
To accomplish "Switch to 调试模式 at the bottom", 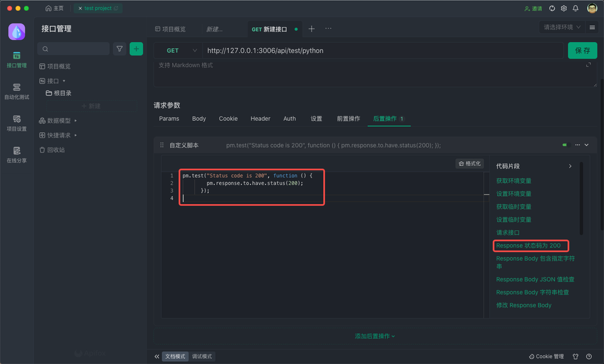I will click(x=202, y=356).
